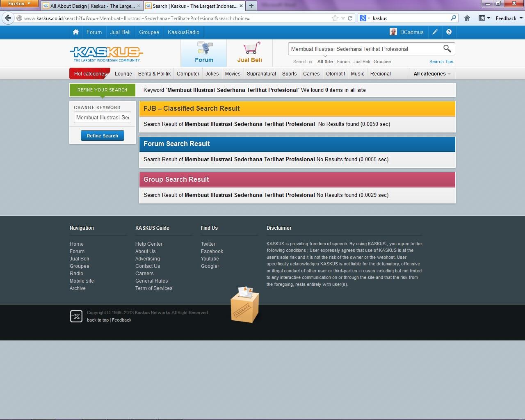Open the Regional category
Viewport: 525px width, 420px height.
[381, 74]
